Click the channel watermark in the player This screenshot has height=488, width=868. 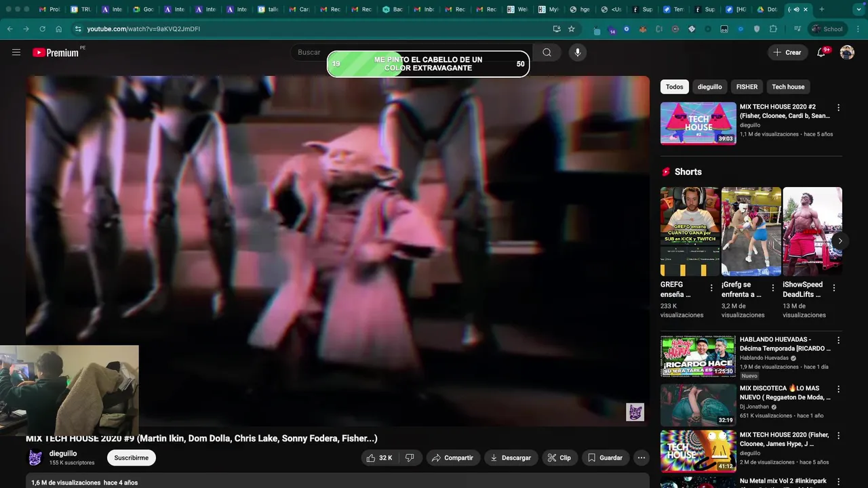[x=635, y=411]
